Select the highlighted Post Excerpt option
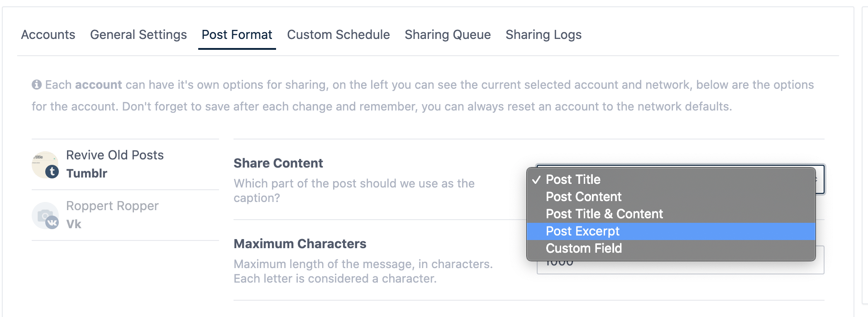Screen dimensions: 868x317 [582, 231]
